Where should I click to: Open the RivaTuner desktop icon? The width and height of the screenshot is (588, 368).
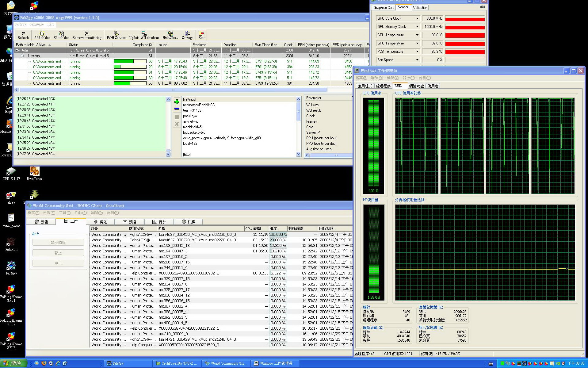(34, 174)
